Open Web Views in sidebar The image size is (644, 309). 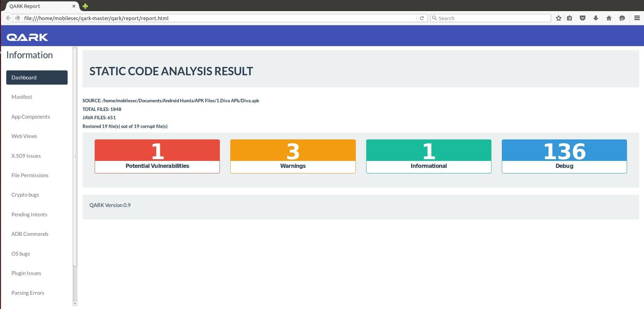click(x=24, y=136)
